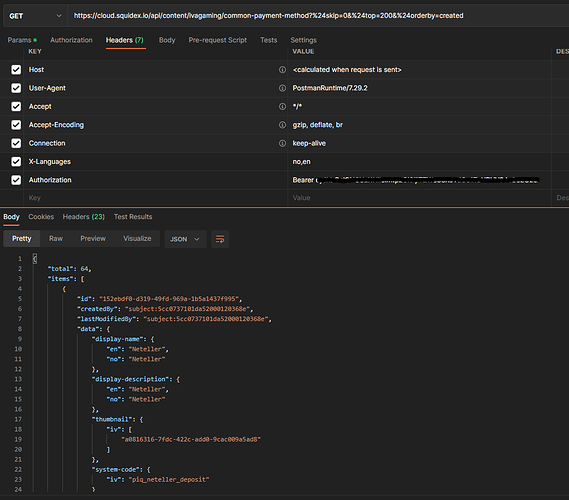Click the VALUE column header

[x=303, y=52]
